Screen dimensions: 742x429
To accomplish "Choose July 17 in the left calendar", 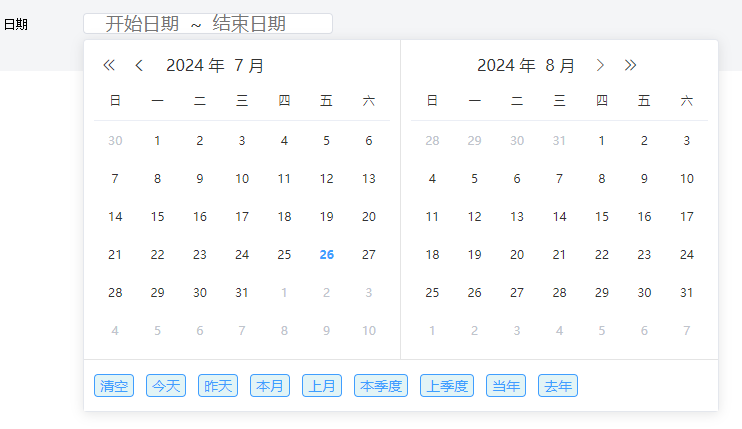I will (242, 217).
